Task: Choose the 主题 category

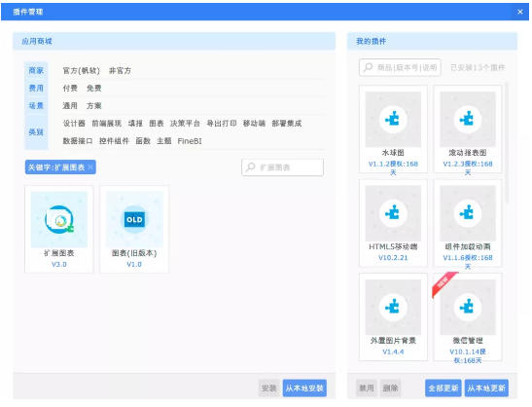Action: [x=163, y=141]
